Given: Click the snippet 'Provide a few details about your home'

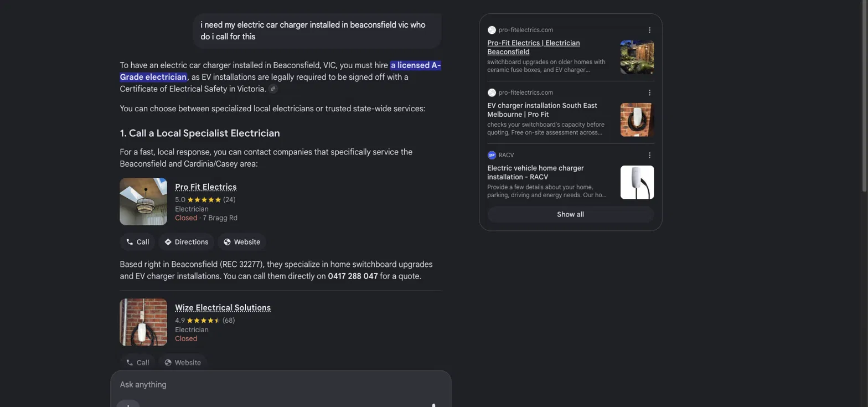Looking at the screenshot, I should pos(547,191).
